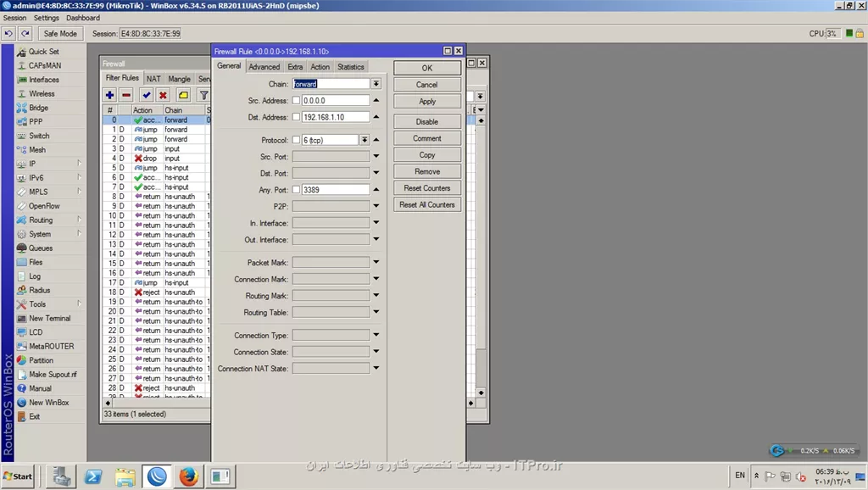The image size is (868, 490).
Task: Enable rule with blue checkmark icon
Action: pyautogui.click(x=146, y=95)
